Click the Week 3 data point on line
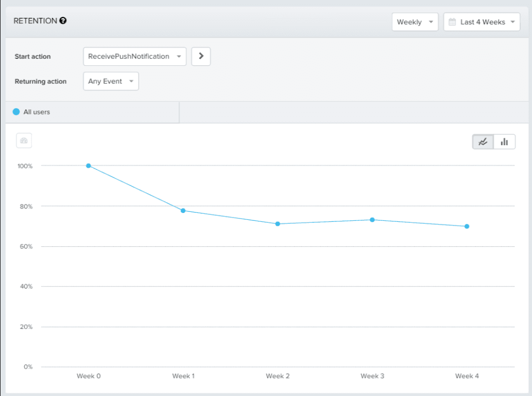This screenshot has height=396, width=532. tap(372, 219)
